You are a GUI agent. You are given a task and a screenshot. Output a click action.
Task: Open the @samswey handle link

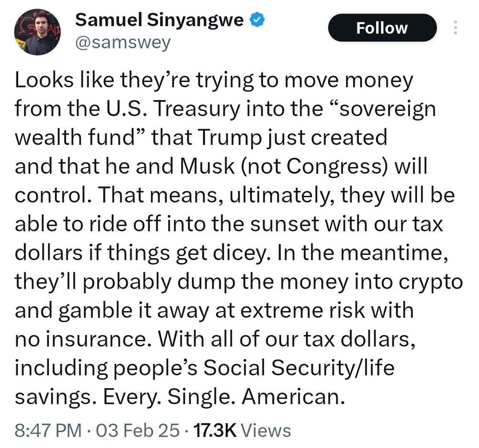(123, 43)
